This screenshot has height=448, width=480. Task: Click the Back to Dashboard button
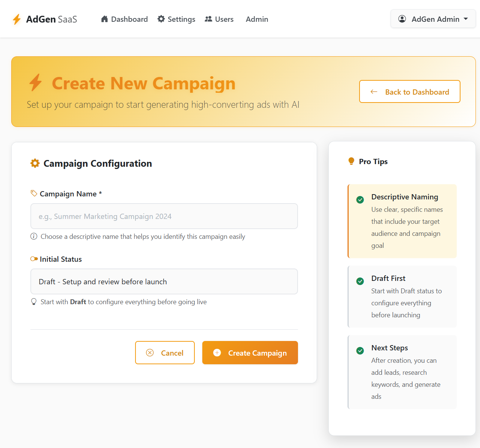pos(410,92)
